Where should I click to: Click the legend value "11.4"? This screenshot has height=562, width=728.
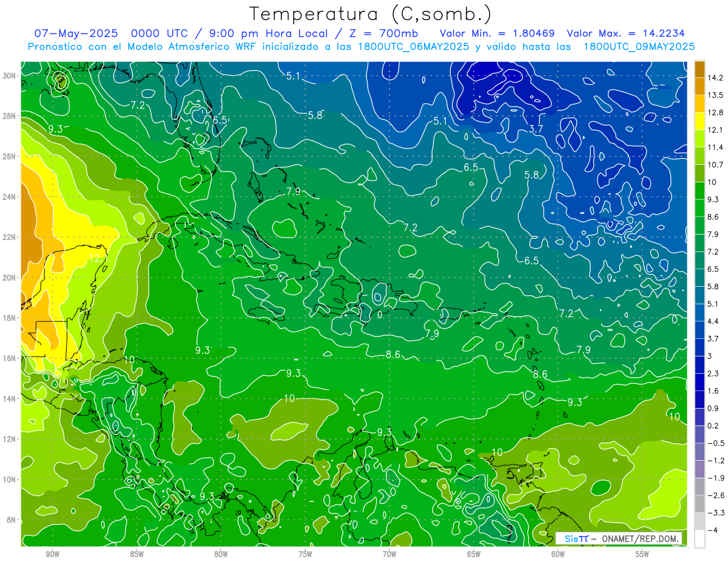pos(715,147)
